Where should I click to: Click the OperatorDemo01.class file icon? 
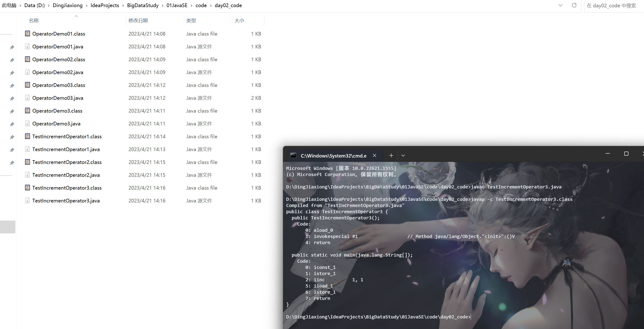(28, 33)
